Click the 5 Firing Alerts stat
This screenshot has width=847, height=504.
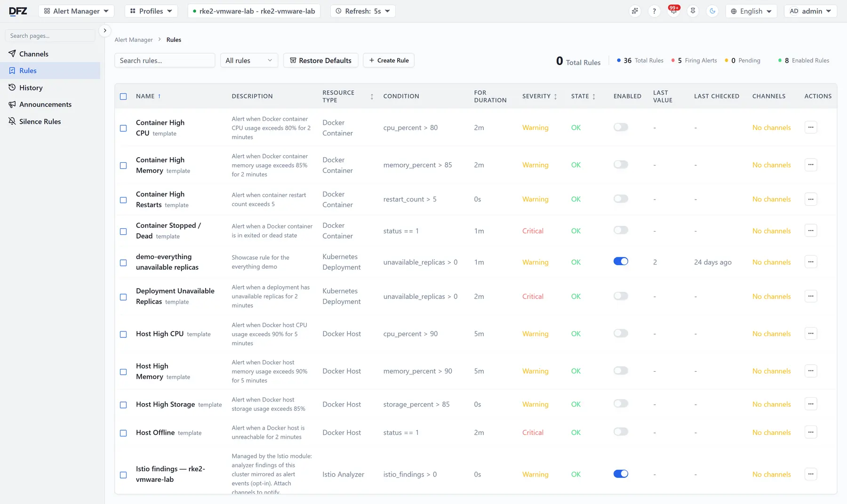click(695, 60)
